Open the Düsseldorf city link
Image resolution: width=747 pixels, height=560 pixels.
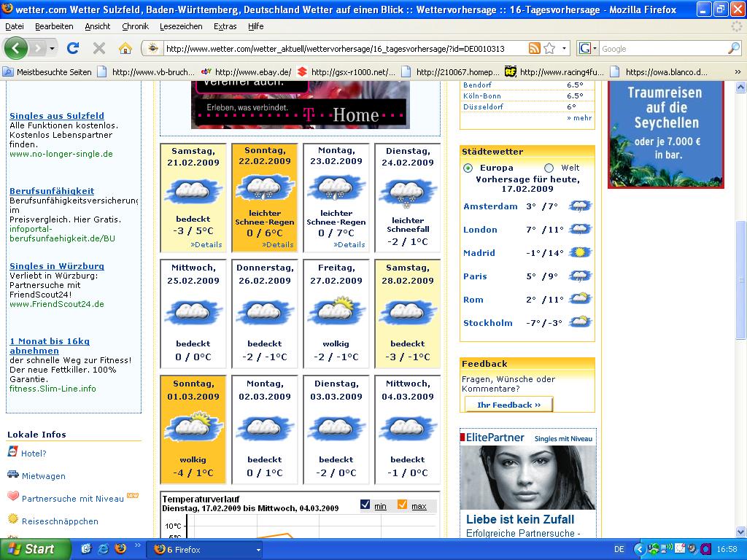[483, 106]
